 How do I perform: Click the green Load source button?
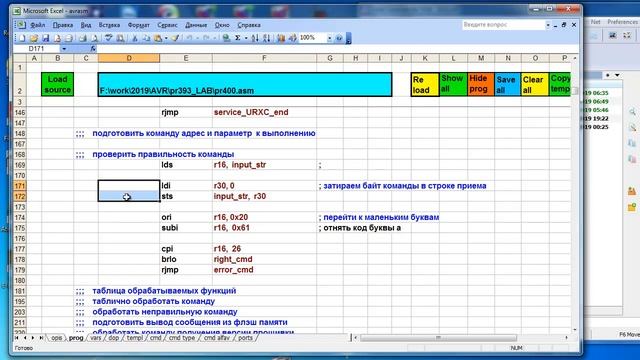pos(58,84)
